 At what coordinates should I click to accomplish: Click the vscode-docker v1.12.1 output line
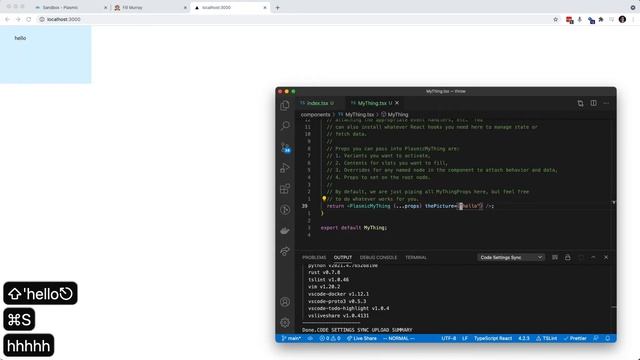[338, 294]
